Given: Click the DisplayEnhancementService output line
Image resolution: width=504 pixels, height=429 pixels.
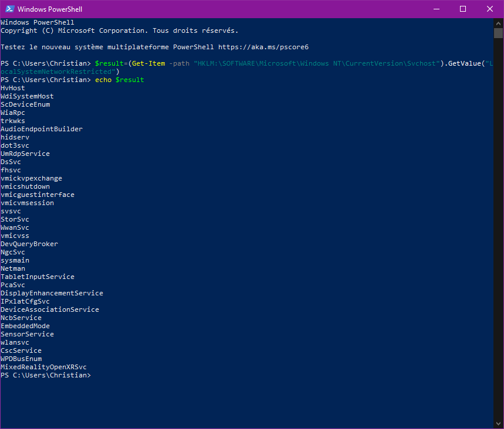Looking at the screenshot, I should tap(52, 293).
